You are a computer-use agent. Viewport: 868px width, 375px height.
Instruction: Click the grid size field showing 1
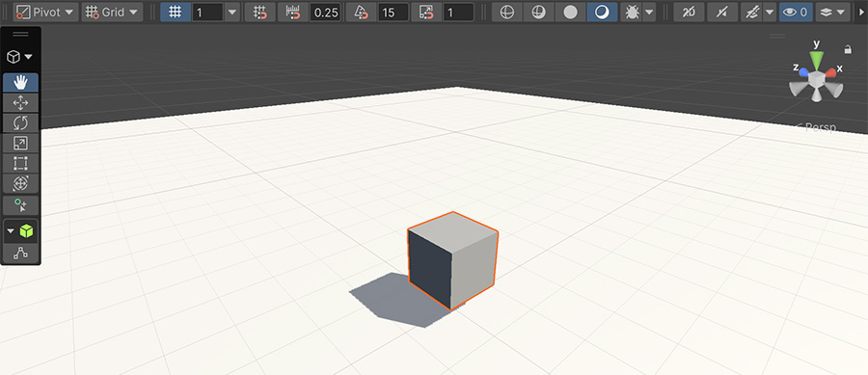(207, 13)
